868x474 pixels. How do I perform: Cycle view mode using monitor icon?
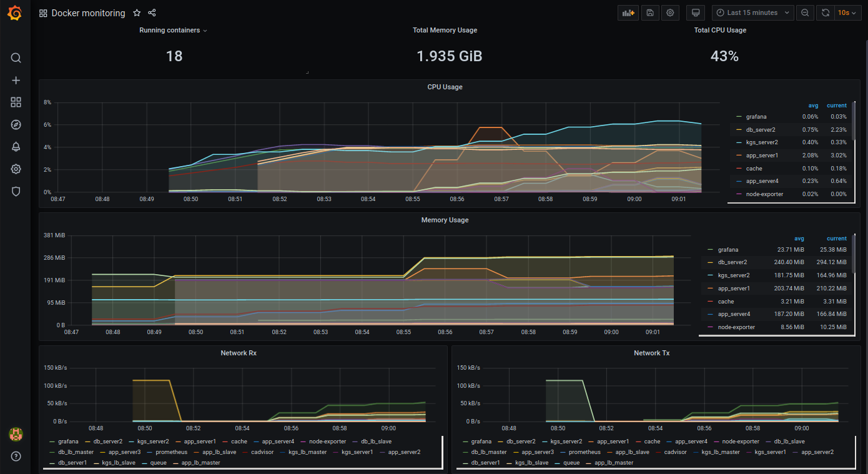point(696,12)
